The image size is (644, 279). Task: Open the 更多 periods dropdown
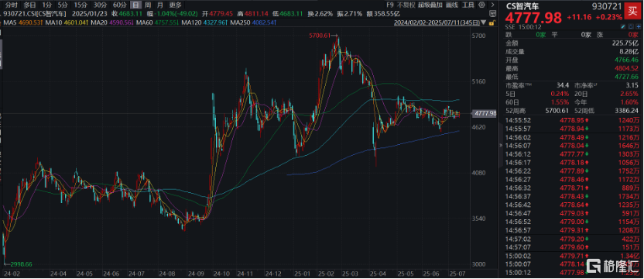coord(176,5)
